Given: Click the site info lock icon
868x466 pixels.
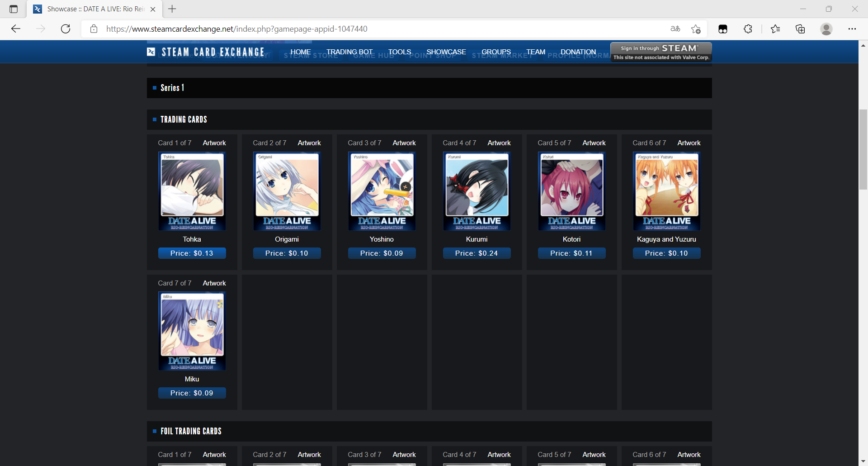Looking at the screenshot, I should pos(94,29).
